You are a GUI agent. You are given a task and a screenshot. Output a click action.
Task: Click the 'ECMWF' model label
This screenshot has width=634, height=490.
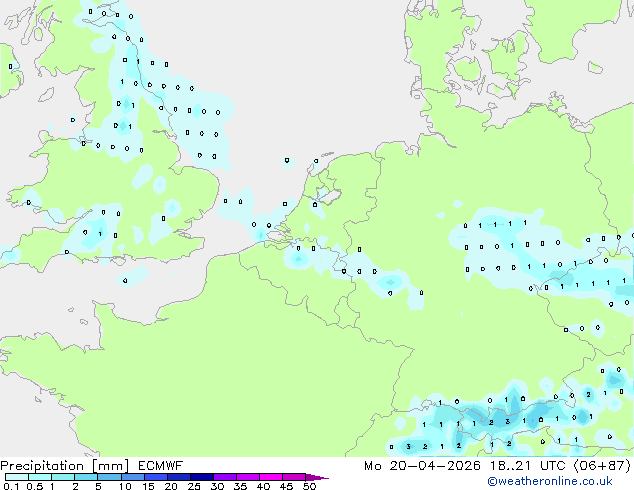tap(161, 466)
